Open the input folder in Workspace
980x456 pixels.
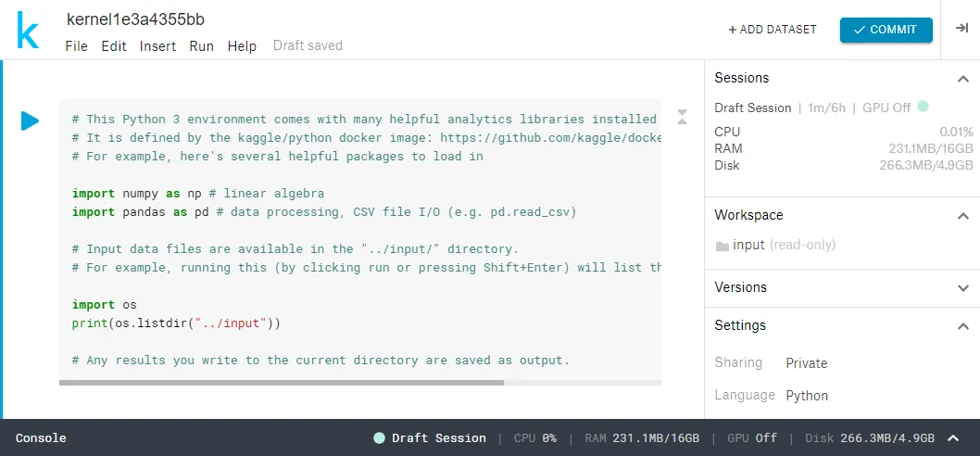(748, 245)
